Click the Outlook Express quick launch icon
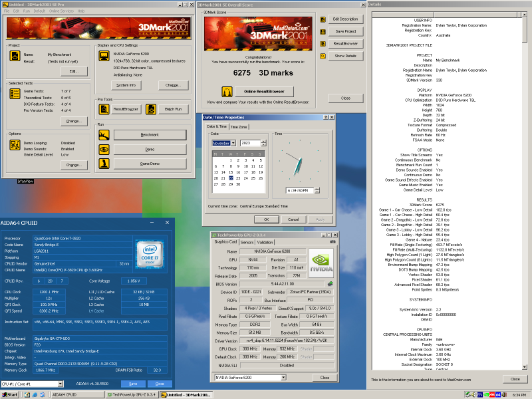The width and height of the screenshot is (532, 399). 43,394
